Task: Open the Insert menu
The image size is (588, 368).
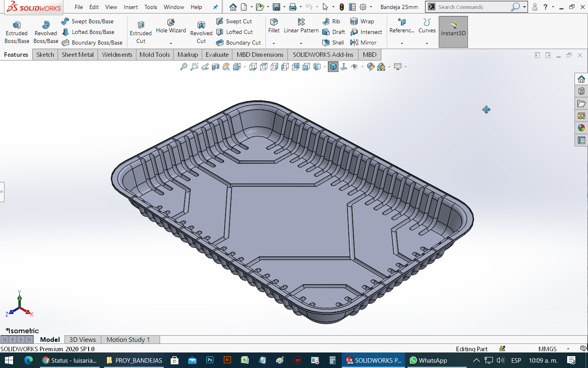Action: (131, 7)
